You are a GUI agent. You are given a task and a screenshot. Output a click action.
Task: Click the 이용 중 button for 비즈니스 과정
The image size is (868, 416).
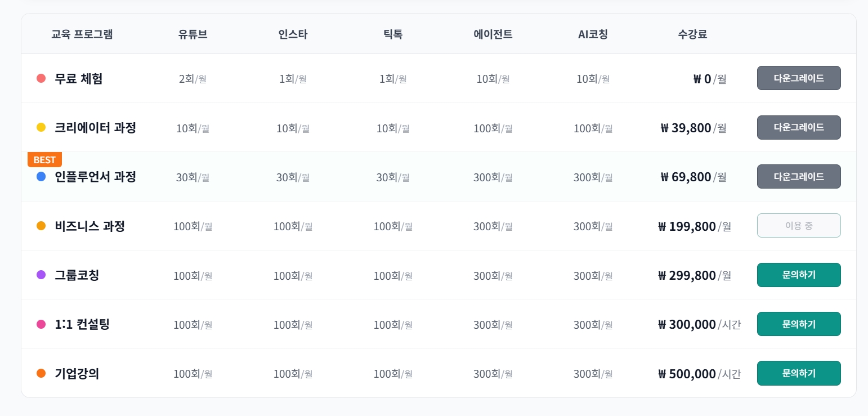pyautogui.click(x=798, y=226)
